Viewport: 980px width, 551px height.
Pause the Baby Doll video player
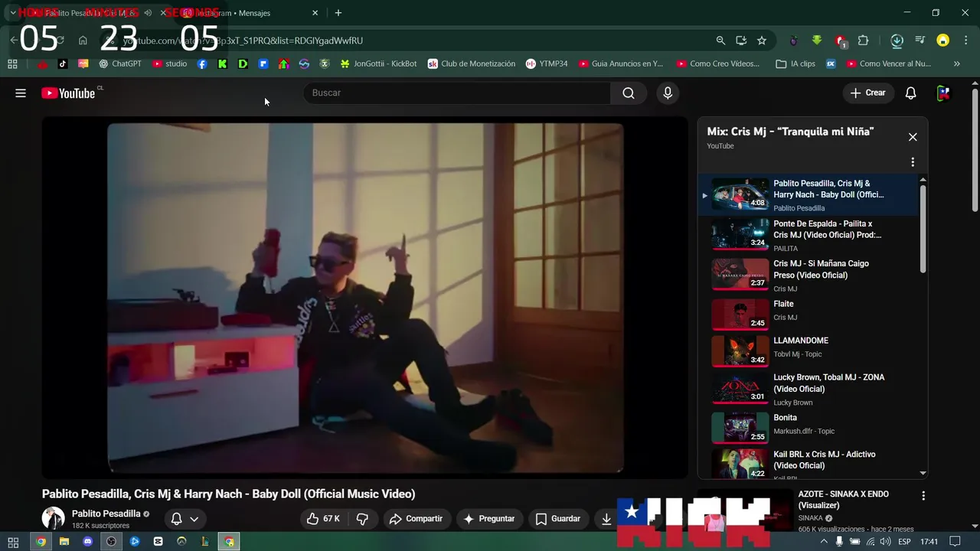click(x=365, y=298)
